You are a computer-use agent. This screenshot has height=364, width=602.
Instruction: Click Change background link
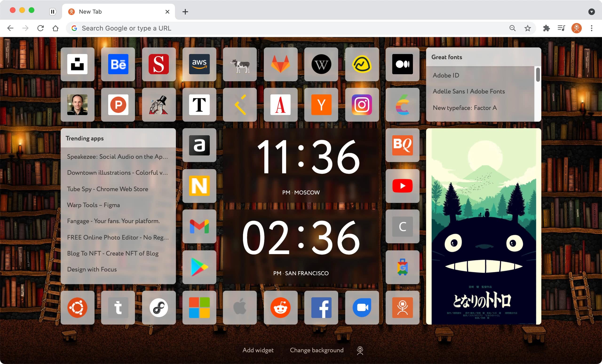point(317,350)
